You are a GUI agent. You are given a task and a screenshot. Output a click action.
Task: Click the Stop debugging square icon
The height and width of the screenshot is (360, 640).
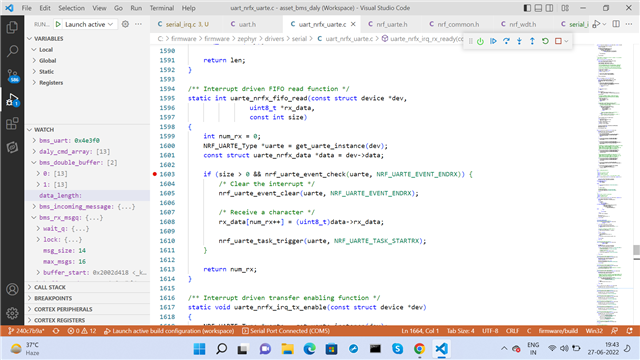558,41
